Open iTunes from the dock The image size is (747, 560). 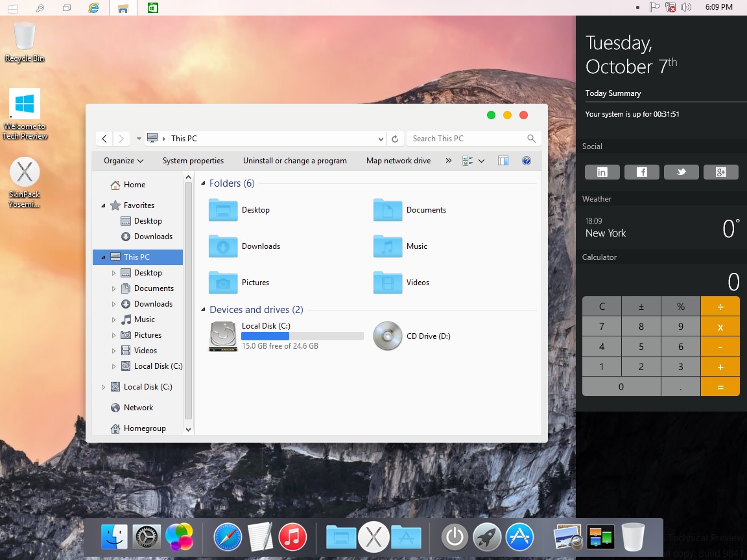click(292, 537)
